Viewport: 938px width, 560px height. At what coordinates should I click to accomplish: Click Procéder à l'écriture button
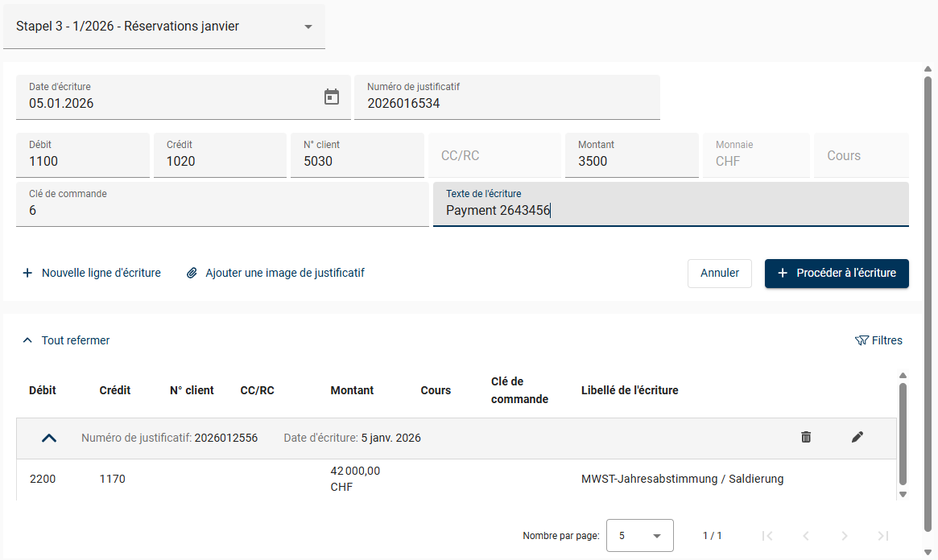pos(837,274)
